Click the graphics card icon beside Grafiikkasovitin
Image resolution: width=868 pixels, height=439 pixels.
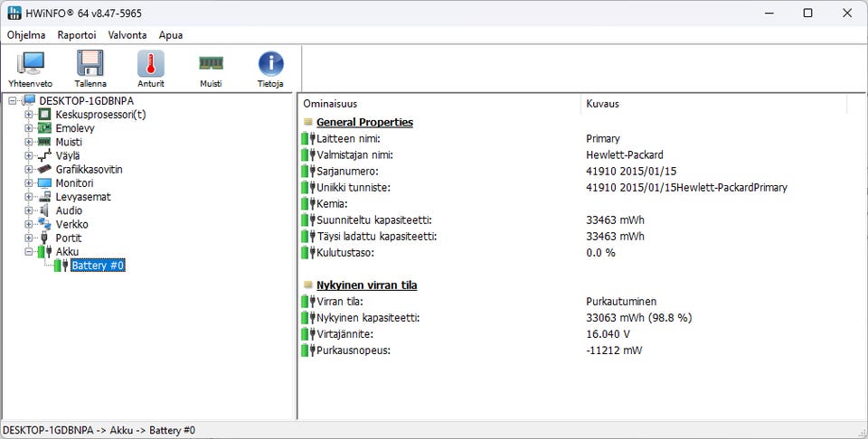(x=44, y=169)
